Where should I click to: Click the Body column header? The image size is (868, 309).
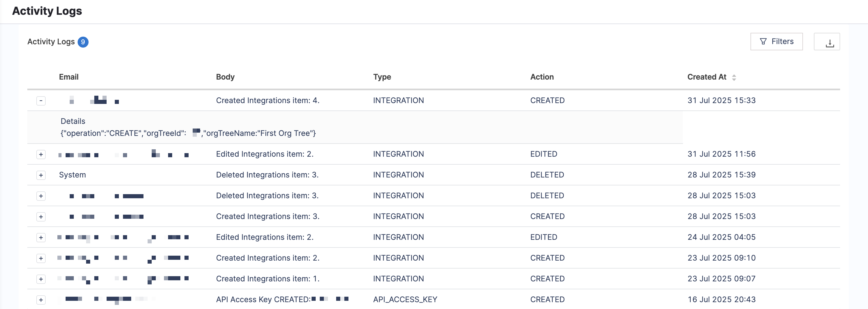tap(225, 77)
